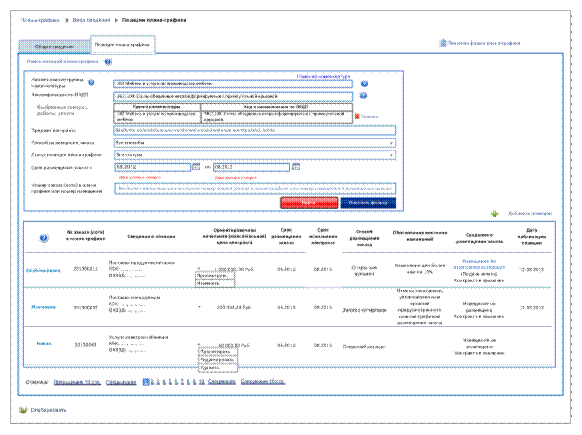Viewport: 582px width, 435px height.
Task: Click OKDP classification input field
Action: [x=233, y=96]
